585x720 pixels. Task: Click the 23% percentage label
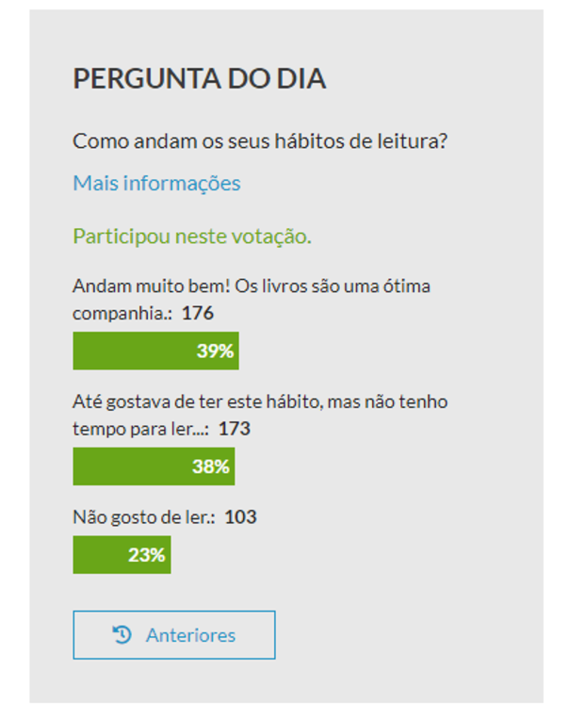click(146, 555)
